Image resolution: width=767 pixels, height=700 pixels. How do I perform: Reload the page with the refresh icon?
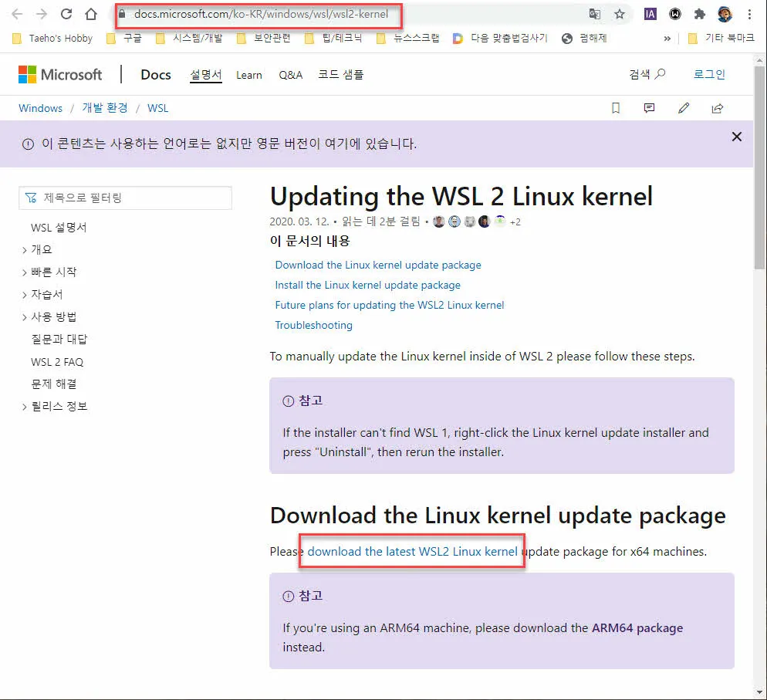coord(66,14)
